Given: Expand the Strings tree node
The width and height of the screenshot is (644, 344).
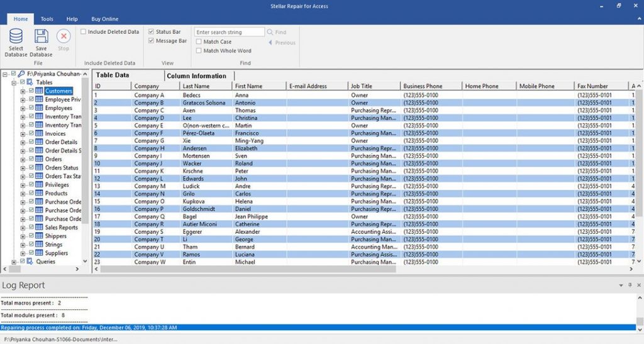Looking at the screenshot, I should (23, 245).
